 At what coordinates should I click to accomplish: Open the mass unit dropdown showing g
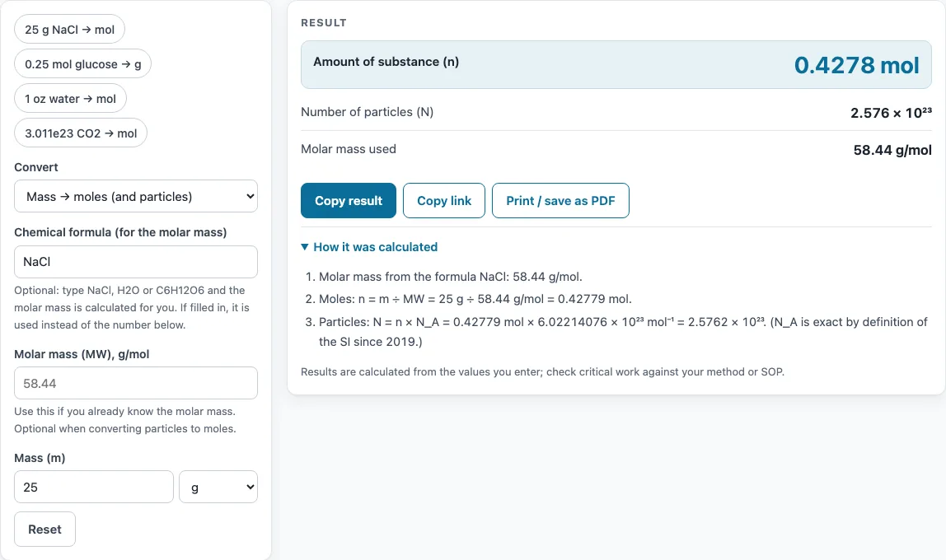218,487
